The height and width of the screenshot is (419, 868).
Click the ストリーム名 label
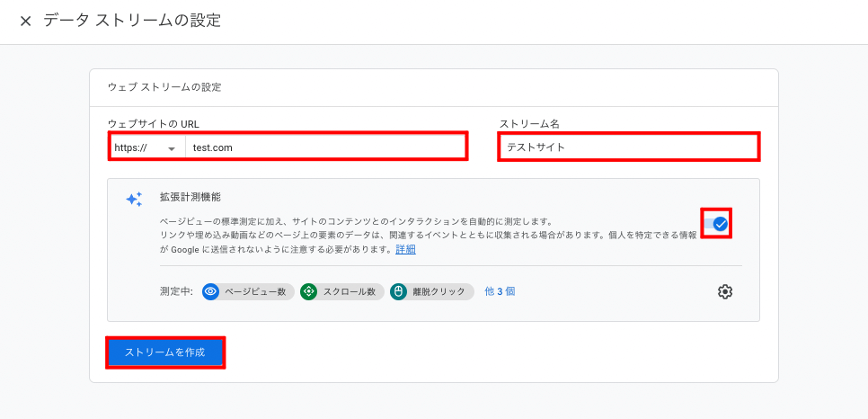[529, 124]
